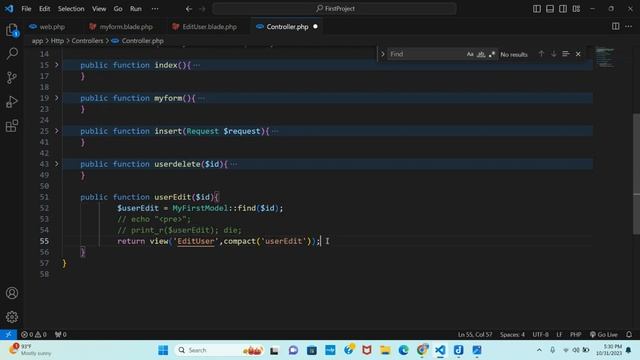640x360 pixels.
Task: Open the Selection menu
Action: tap(71, 9)
